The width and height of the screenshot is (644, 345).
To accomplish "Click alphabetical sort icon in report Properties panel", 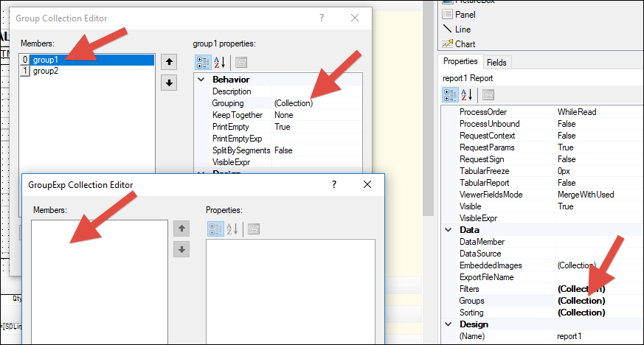I will click(x=467, y=94).
